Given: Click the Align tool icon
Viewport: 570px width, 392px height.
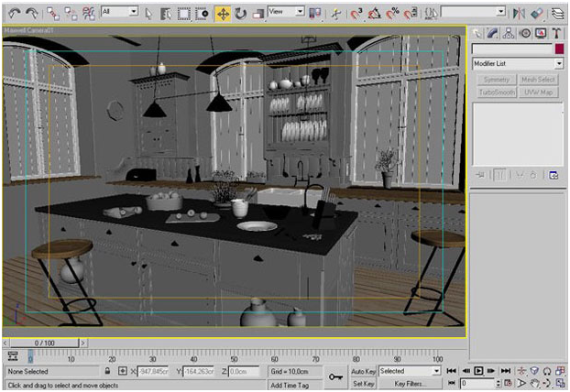Looking at the screenshot, I should 537,14.
